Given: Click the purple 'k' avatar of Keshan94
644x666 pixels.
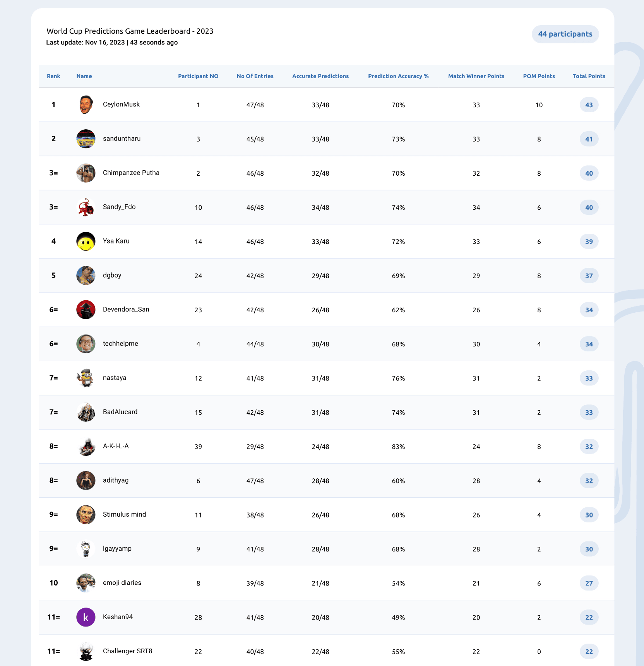Looking at the screenshot, I should click(x=86, y=617).
